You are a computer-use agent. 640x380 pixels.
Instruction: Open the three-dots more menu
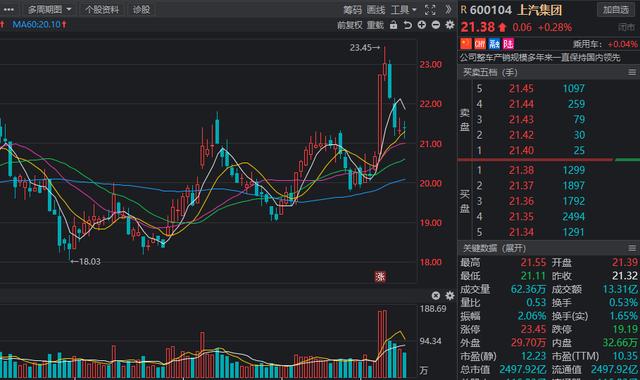point(8,9)
